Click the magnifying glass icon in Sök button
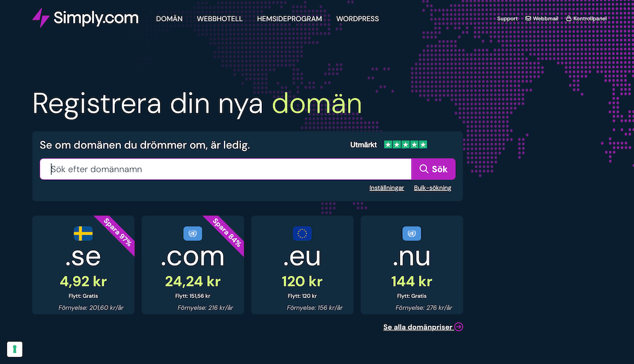Screen dimensions: 634x364 tap(424, 169)
